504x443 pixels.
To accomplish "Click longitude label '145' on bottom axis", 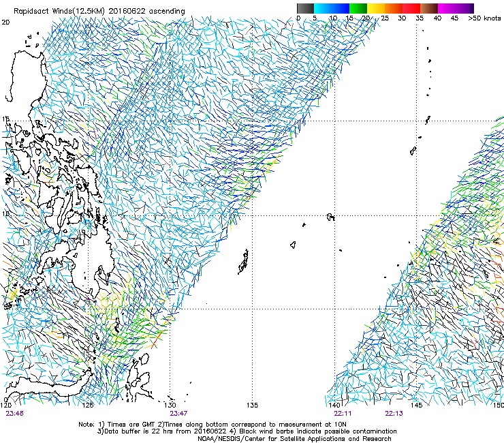I will coord(416,405).
